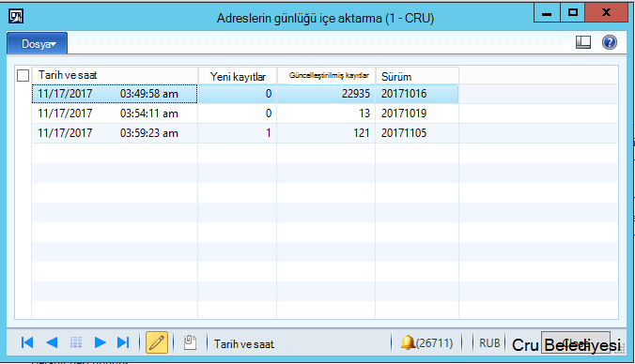Open notifications bell (26711)

pyautogui.click(x=426, y=343)
